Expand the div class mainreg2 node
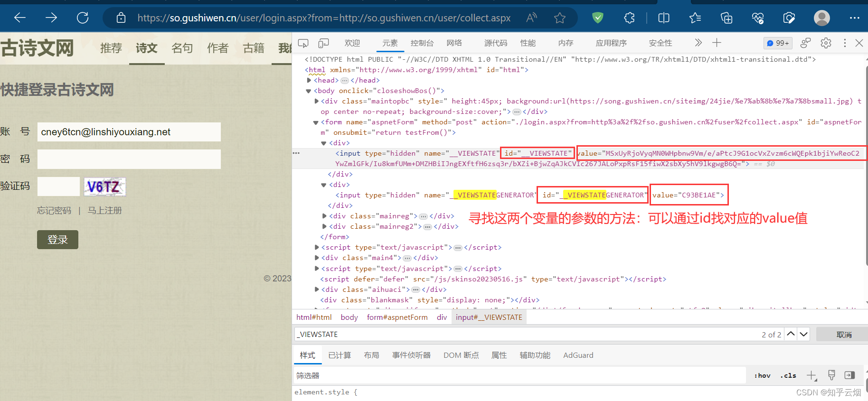868x401 pixels. tap(324, 226)
